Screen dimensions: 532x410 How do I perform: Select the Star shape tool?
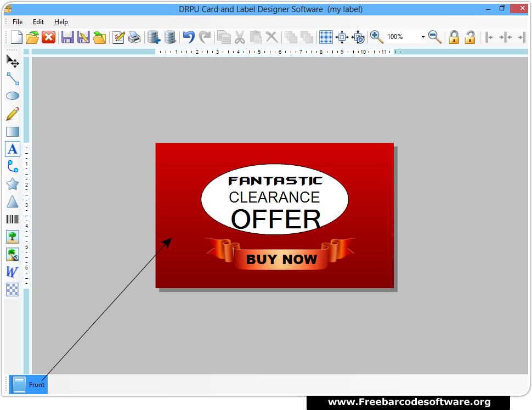pos(13,184)
